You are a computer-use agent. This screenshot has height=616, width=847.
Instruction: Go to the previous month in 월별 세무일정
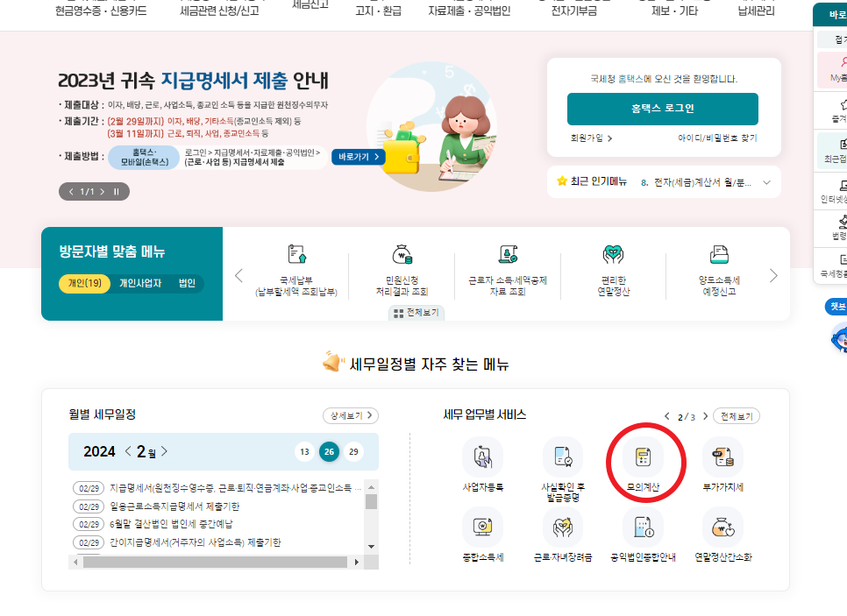pos(128,451)
